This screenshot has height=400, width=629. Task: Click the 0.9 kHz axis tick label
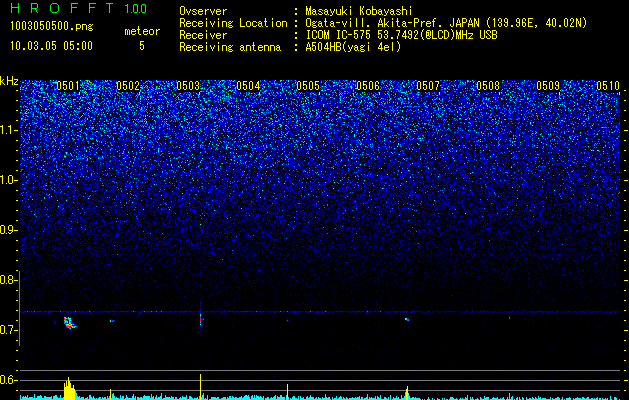[x=8, y=230]
